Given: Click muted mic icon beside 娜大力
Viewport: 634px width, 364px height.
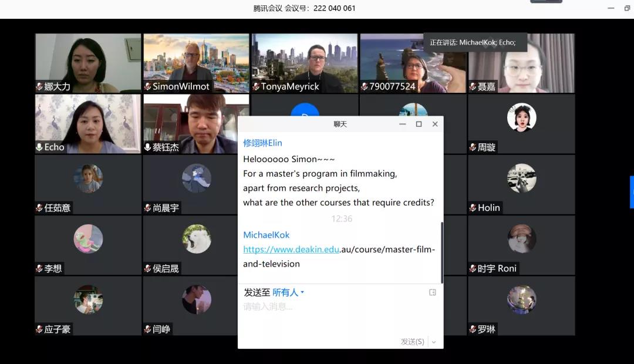Looking at the screenshot, I should click(x=39, y=87).
